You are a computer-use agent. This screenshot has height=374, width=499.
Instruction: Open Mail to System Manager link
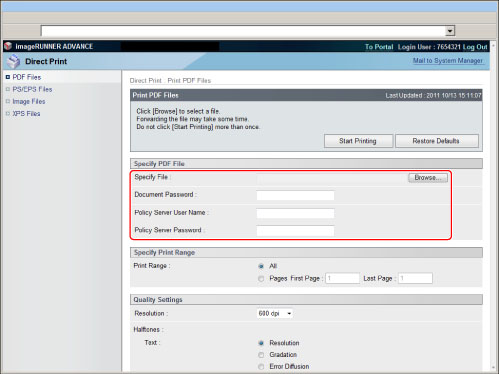point(448,61)
